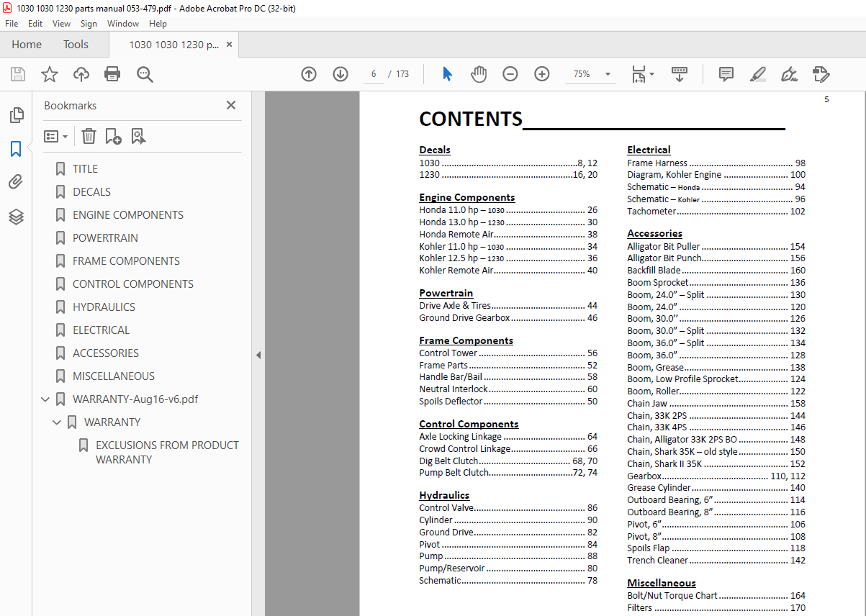The height and width of the screenshot is (616, 866).
Task: Jump to FRAME COMPONENTS bookmark
Action: (x=126, y=261)
